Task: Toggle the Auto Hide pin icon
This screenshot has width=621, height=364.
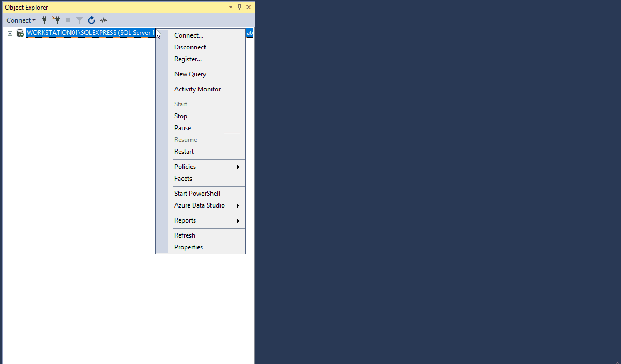Action: coord(240,7)
